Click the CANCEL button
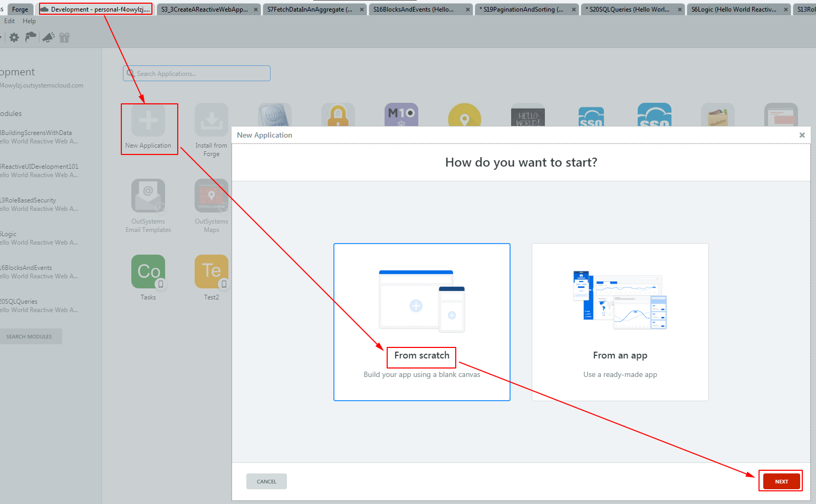This screenshot has width=816, height=504. tap(266, 481)
